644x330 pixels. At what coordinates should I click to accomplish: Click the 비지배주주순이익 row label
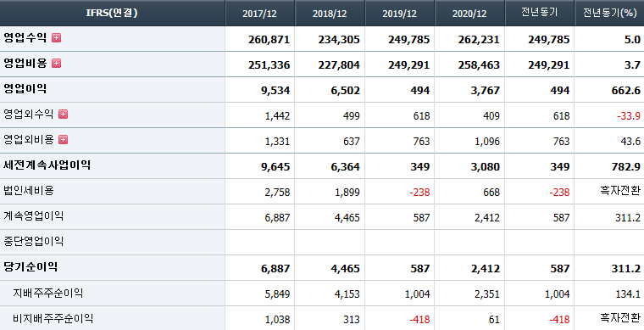(x=53, y=319)
